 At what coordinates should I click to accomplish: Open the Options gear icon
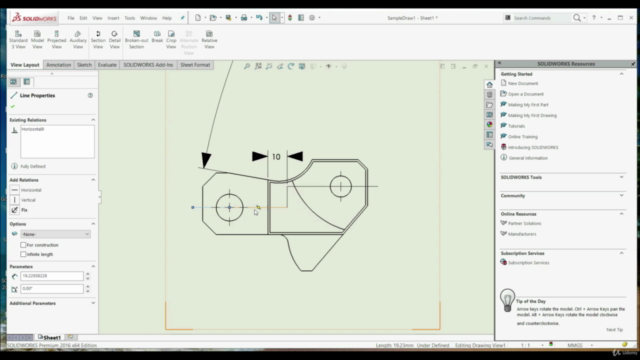tap(312, 18)
